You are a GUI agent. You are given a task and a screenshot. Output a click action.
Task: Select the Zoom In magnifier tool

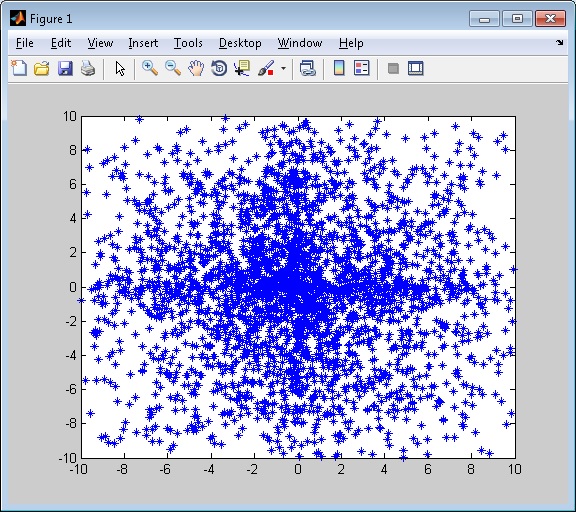point(150,68)
